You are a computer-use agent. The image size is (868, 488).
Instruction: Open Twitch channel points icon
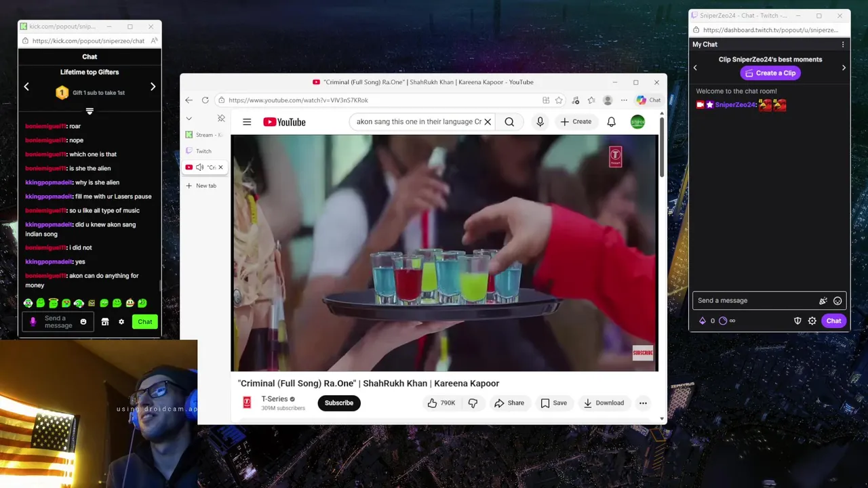click(x=723, y=321)
